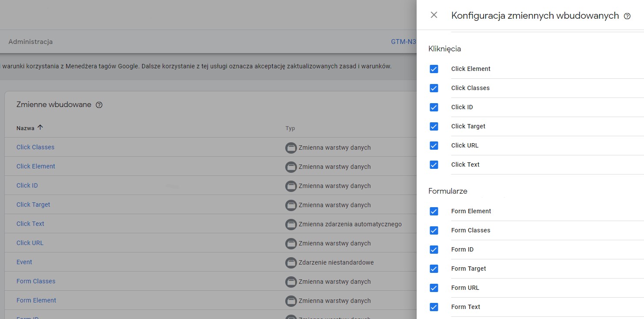Click the variable type icon in Form Classes row
The width and height of the screenshot is (644, 319).
(x=291, y=282)
